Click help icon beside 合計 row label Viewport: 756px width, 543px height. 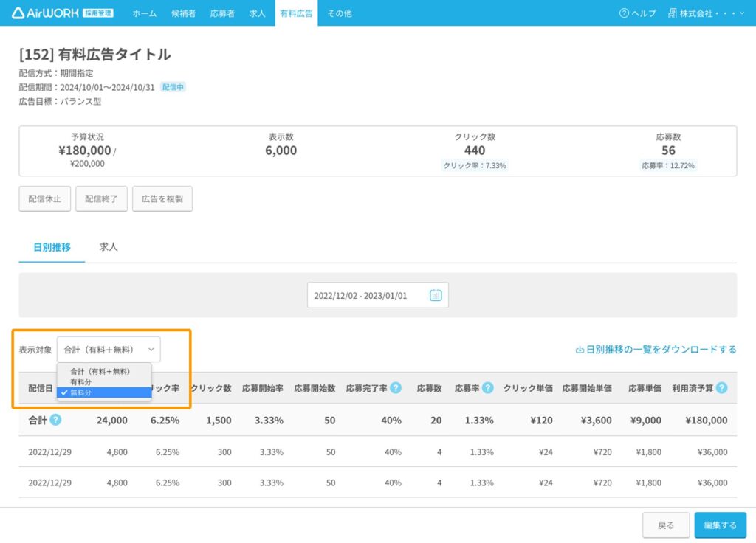coord(55,420)
